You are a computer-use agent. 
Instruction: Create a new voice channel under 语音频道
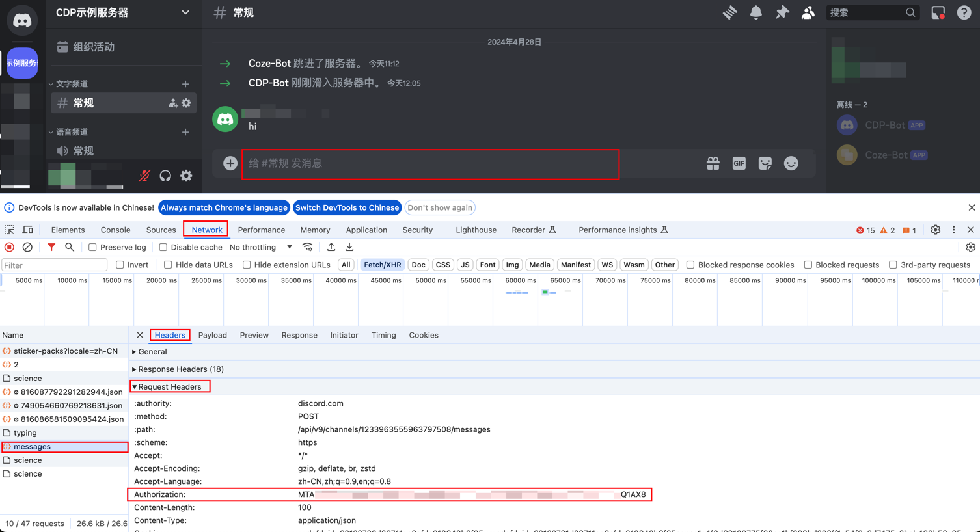point(185,132)
